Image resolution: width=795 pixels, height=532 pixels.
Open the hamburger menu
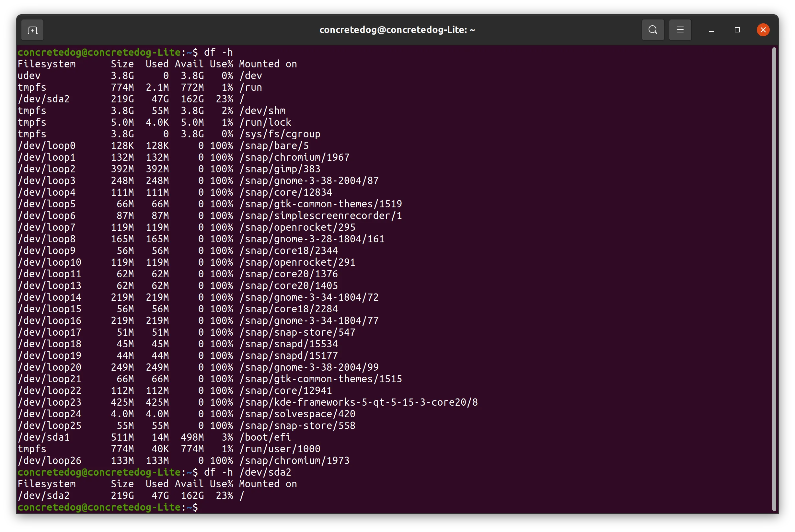[680, 30]
